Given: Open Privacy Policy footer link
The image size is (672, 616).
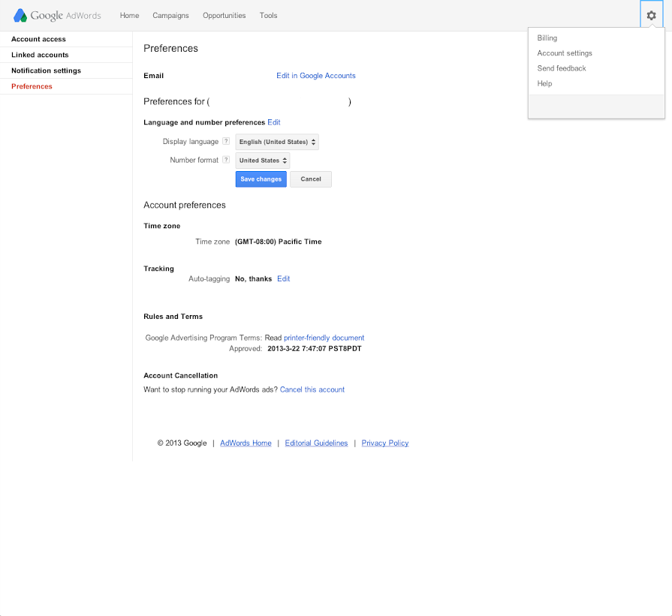Looking at the screenshot, I should pos(385,443).
